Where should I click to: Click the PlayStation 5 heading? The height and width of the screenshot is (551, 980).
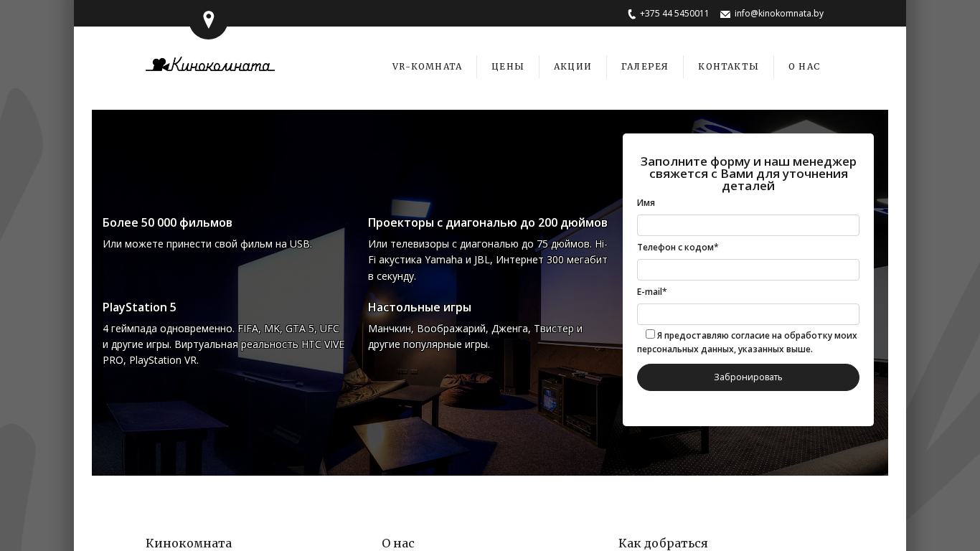[x=139, y=307]
